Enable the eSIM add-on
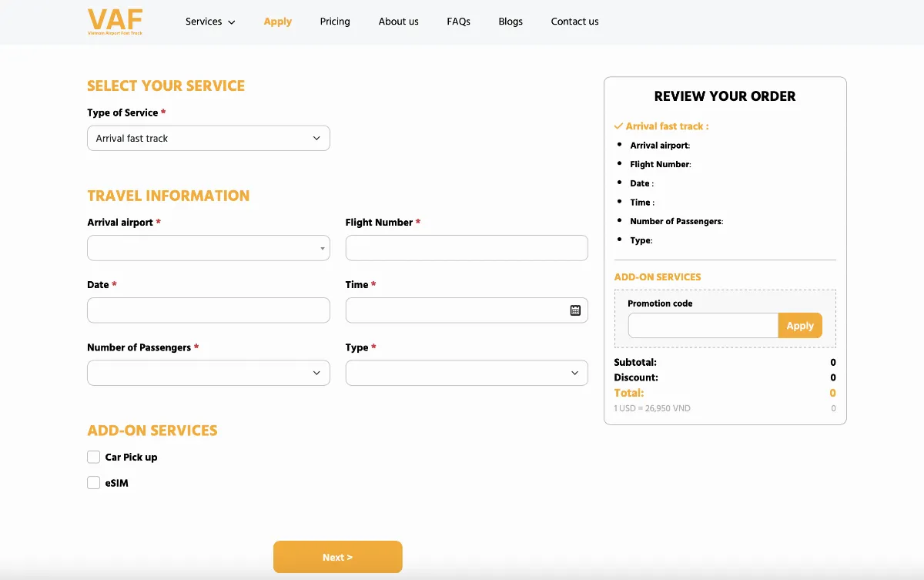The image size is (924, 580). (94, 483)
